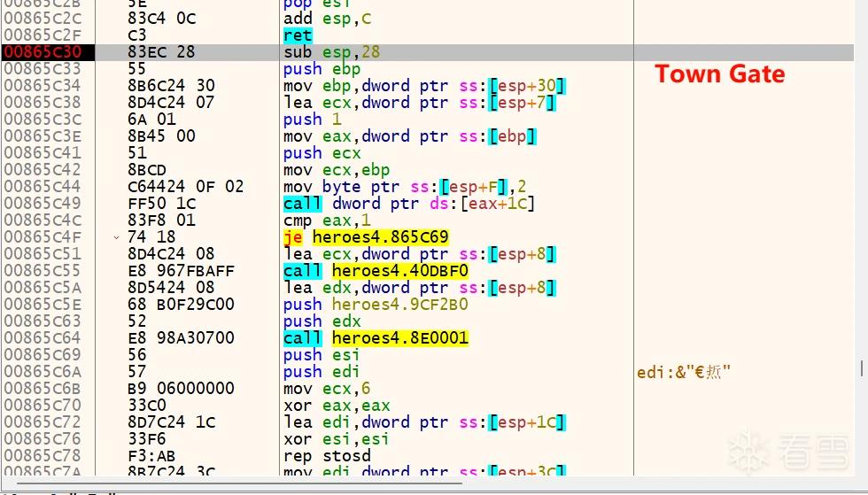Select address 00865C49 in address column

(43, 203)
